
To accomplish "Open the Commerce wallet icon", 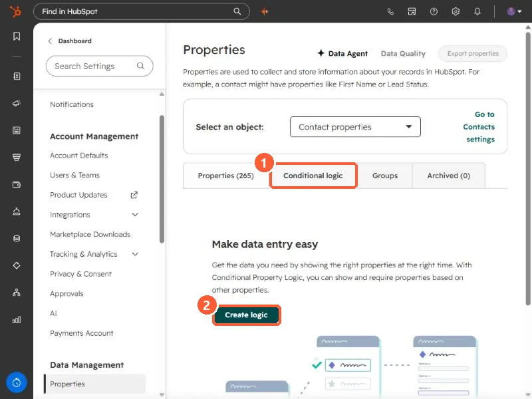I will point(17,185).
